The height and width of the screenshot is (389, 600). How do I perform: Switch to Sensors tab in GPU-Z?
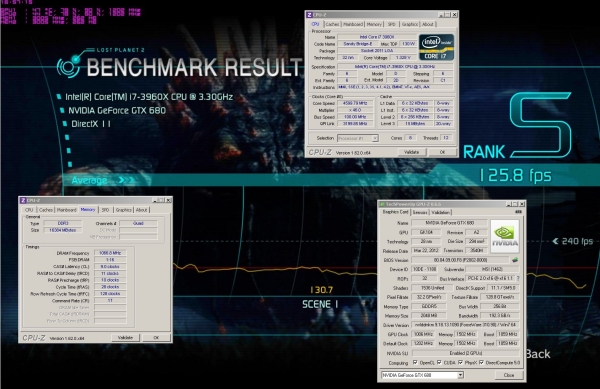(420, 212)
